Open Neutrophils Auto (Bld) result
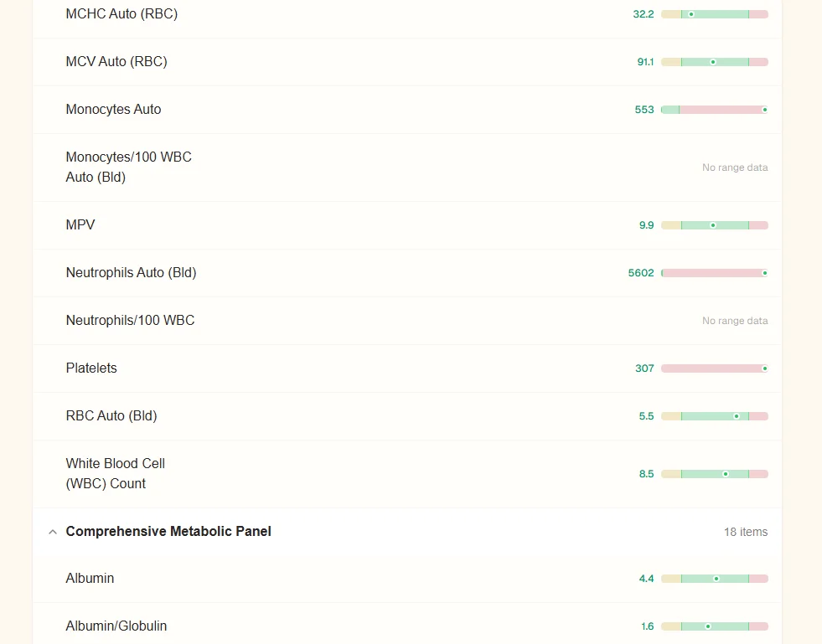This screenshot has width=822, height=644. [407, 273]
